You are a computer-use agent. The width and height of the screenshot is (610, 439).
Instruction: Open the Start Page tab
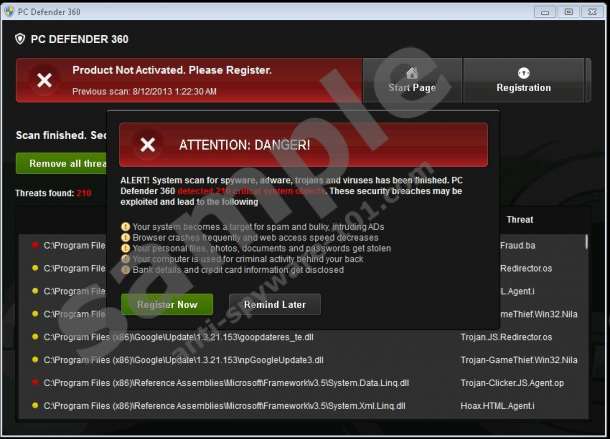click(x=412, y=80)
